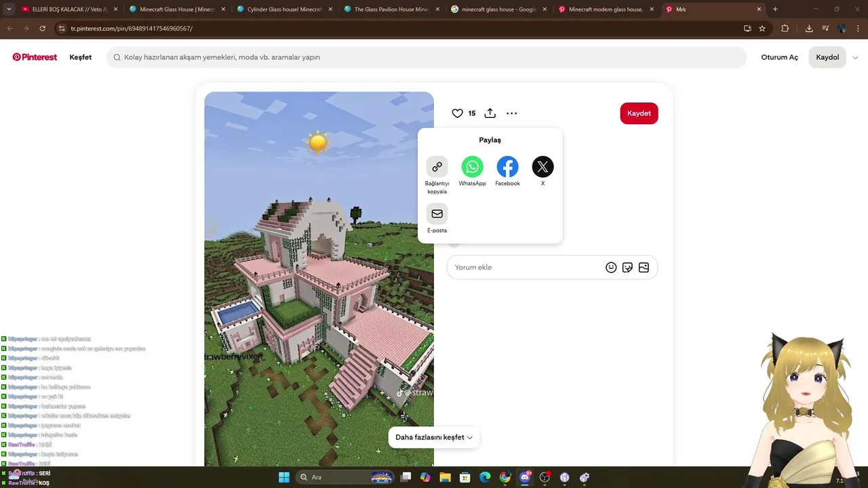View site information icon in address bar
Image resolution: width=868 pixels, height=488 pixels.
62,28
